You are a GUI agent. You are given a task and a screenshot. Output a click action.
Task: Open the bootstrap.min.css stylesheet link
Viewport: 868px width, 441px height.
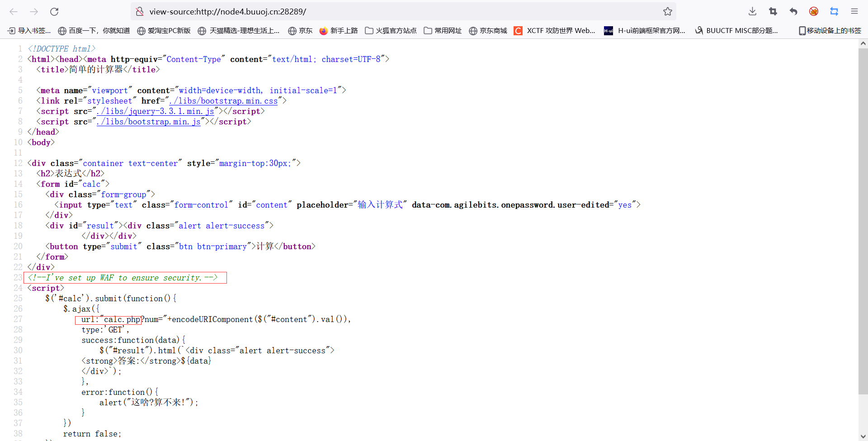[223, 101]
